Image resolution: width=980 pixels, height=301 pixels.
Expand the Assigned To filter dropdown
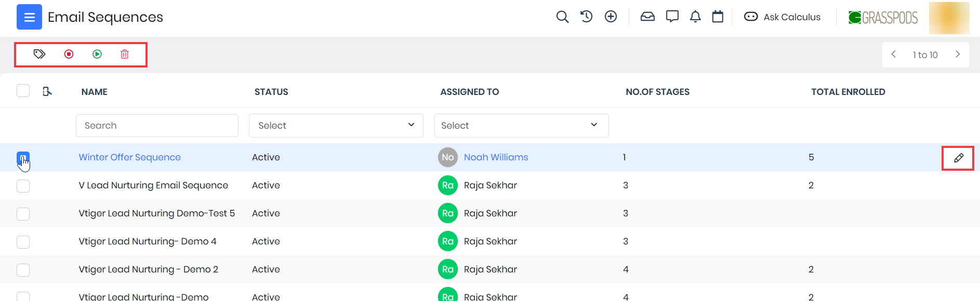[x=521, y=126]
